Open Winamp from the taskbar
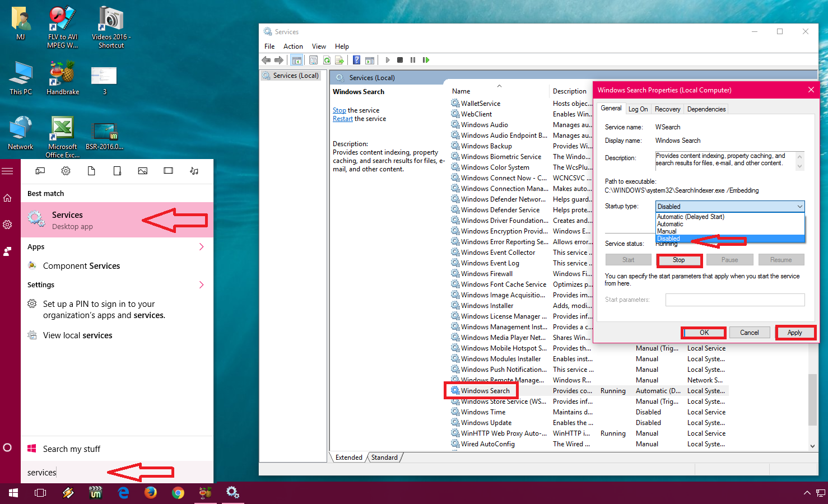The width and height of the screenshot is (828, 504). (68, 493)
